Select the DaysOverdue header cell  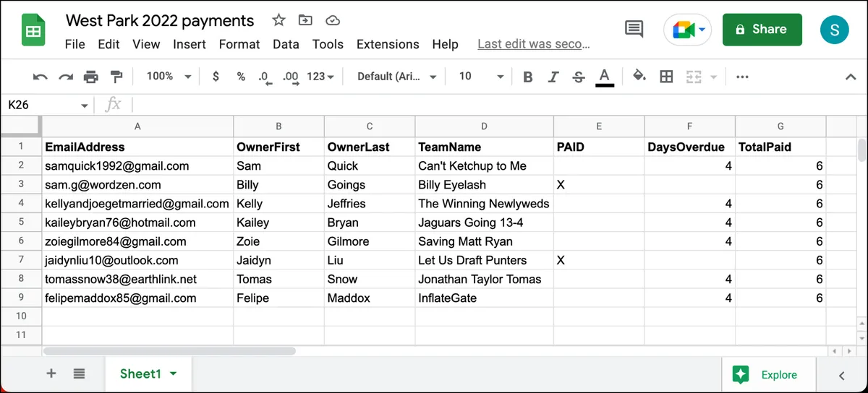click(x=689, y=147)
